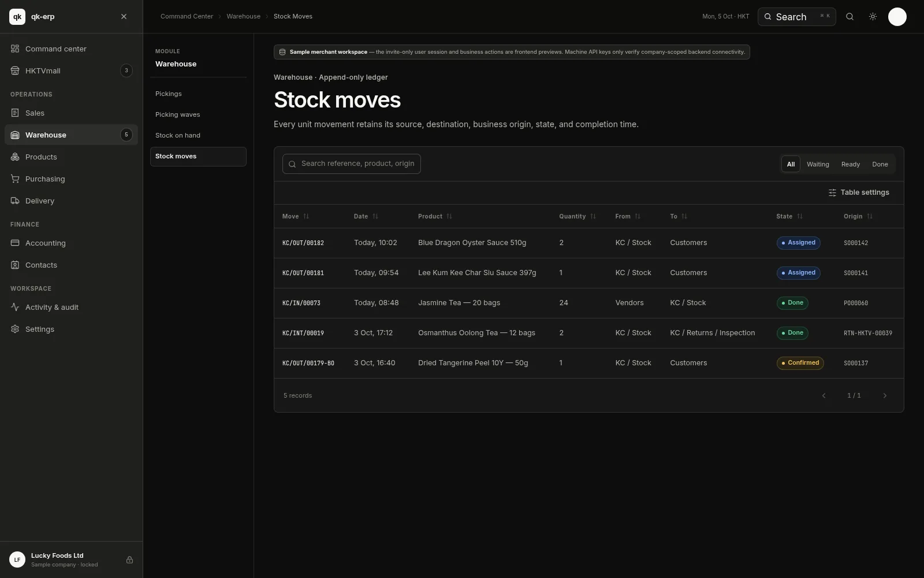Sort by the To column
Screen dimensions: 924x578
click(679, 216)
